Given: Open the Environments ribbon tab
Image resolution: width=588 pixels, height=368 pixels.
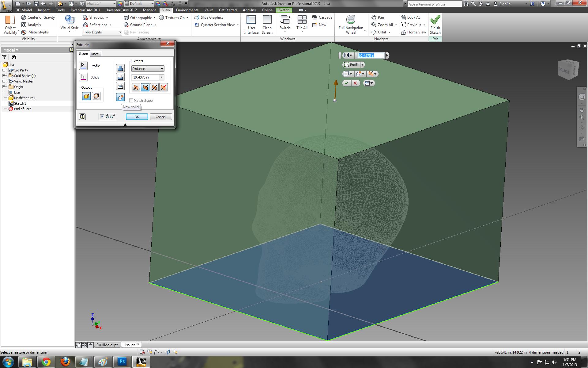Looking at the screenshot, I should coord(187,10).
